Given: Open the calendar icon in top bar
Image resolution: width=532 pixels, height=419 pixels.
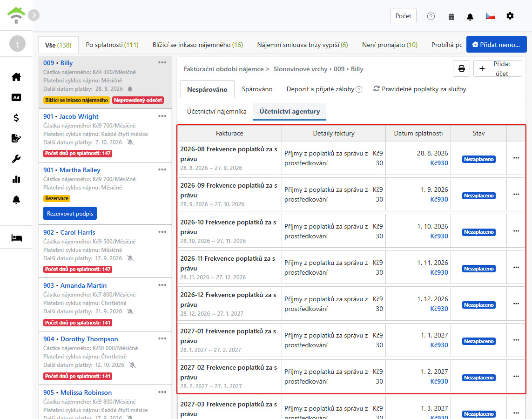Looking at the screenshot, I should coord(451,17).
